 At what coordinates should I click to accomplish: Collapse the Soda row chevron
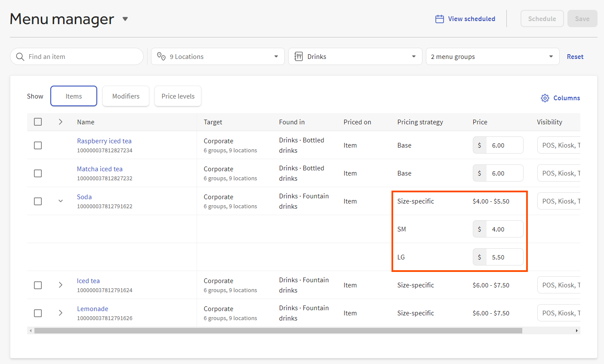(61, 201)
